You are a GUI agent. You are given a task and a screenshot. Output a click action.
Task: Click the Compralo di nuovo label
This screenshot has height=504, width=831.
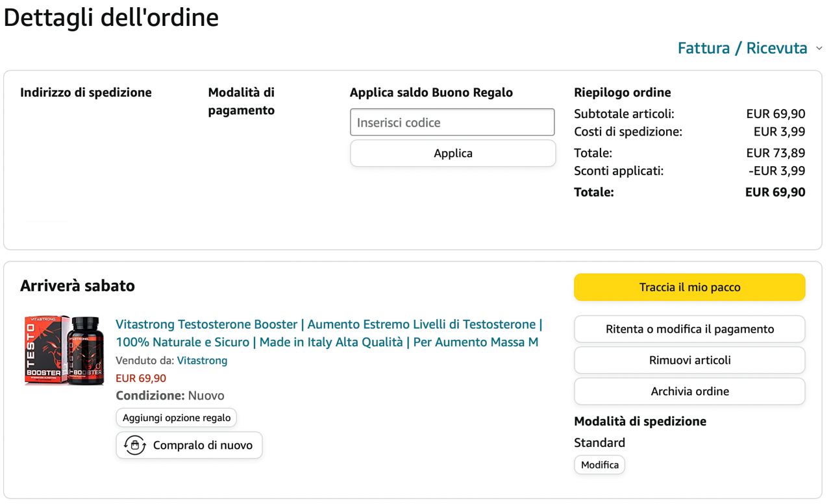click(203, 446)
